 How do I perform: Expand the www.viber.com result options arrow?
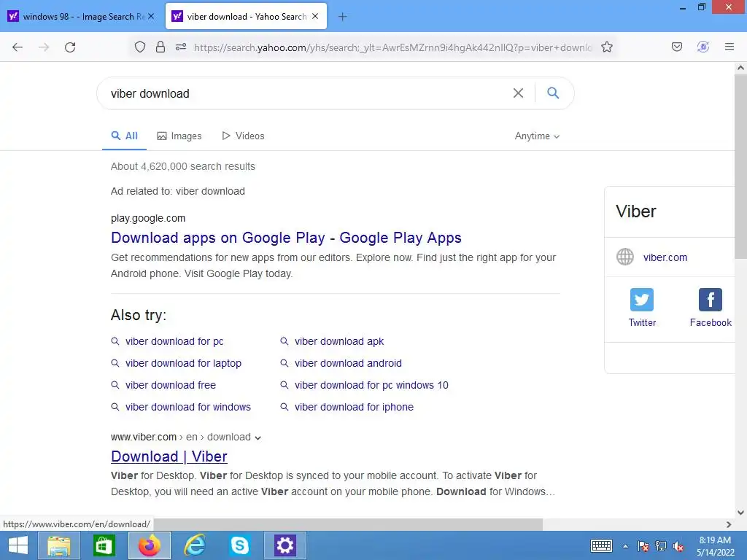click(258, 437)
